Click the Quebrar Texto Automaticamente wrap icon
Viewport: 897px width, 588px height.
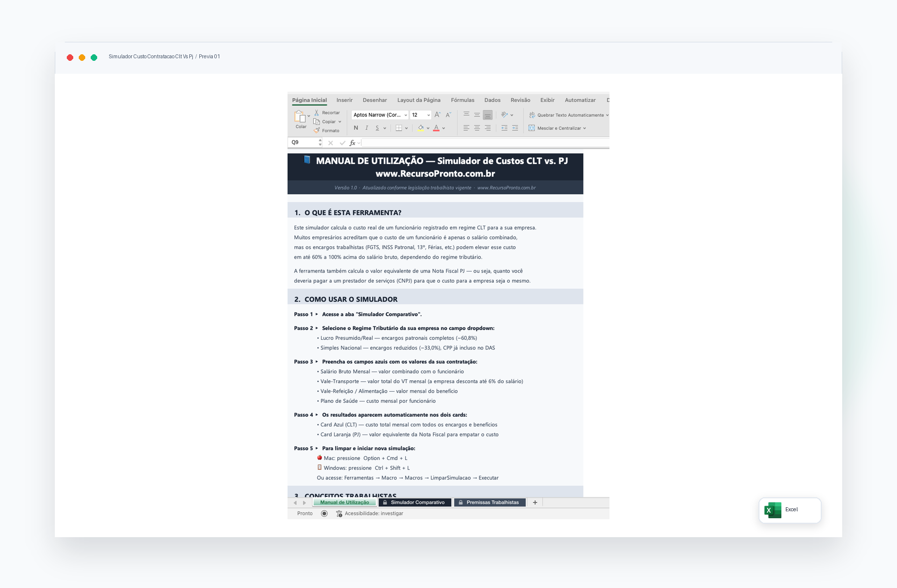532,115
